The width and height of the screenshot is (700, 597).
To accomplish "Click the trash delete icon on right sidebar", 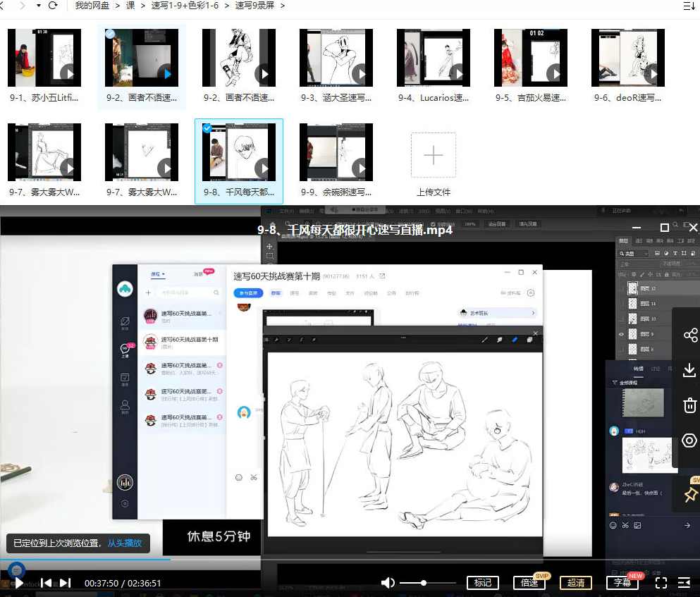I will point(689,405).
